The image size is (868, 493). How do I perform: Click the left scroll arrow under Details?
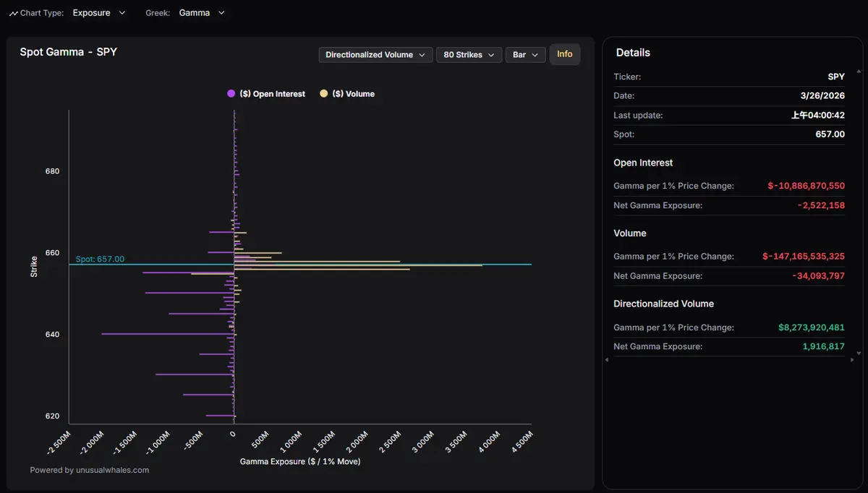pyautogui.click(x=607, y=359)
